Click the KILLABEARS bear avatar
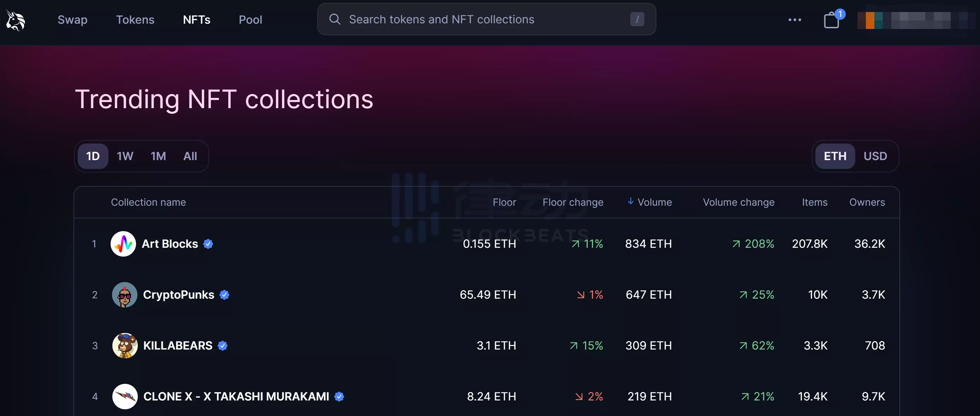980x416 pixels. pyautogui.click(x=124, y=346)
